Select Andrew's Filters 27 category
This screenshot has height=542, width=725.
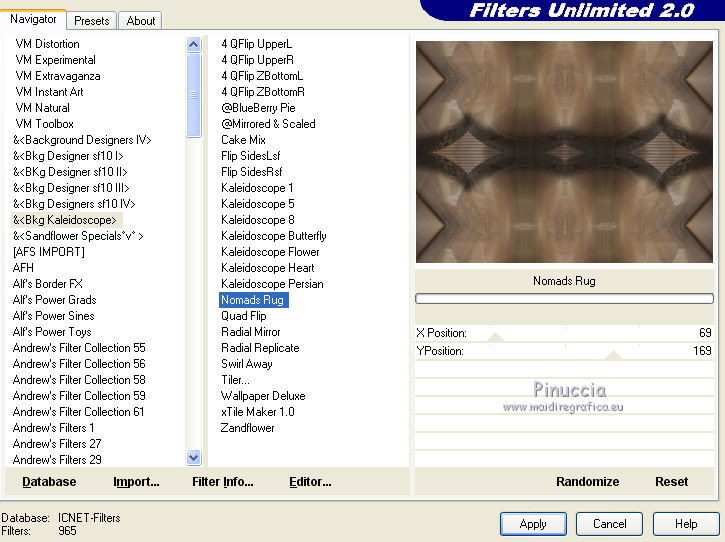click(x=57, y=444)
